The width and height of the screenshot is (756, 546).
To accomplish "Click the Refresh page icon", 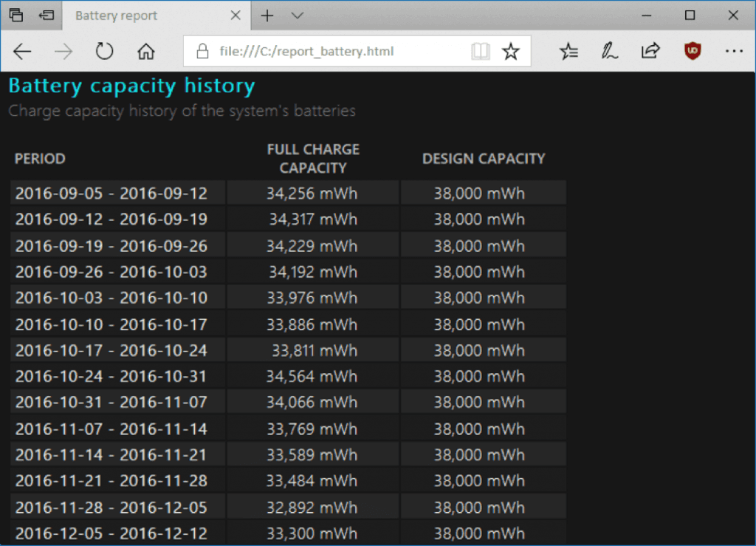I will tap(104, 51).
